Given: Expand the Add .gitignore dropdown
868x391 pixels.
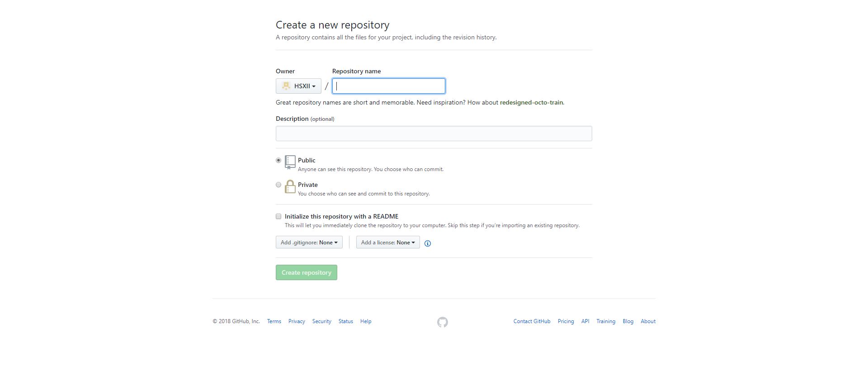Looking at the screenshot, I should point(309,243).
